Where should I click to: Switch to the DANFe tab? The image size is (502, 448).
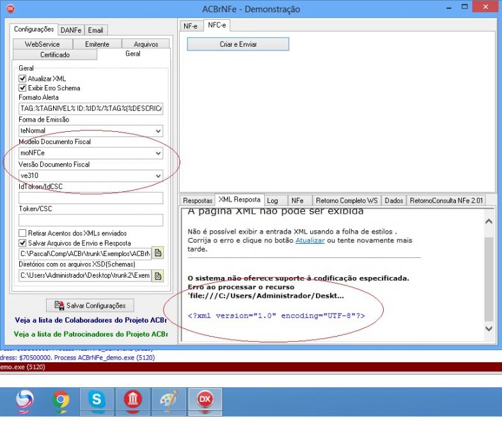(x=71, y=30)
